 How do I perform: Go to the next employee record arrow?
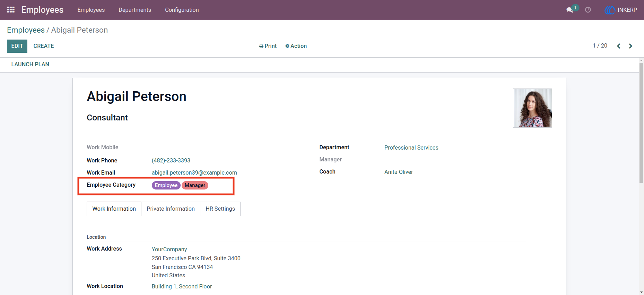(630, 46)
